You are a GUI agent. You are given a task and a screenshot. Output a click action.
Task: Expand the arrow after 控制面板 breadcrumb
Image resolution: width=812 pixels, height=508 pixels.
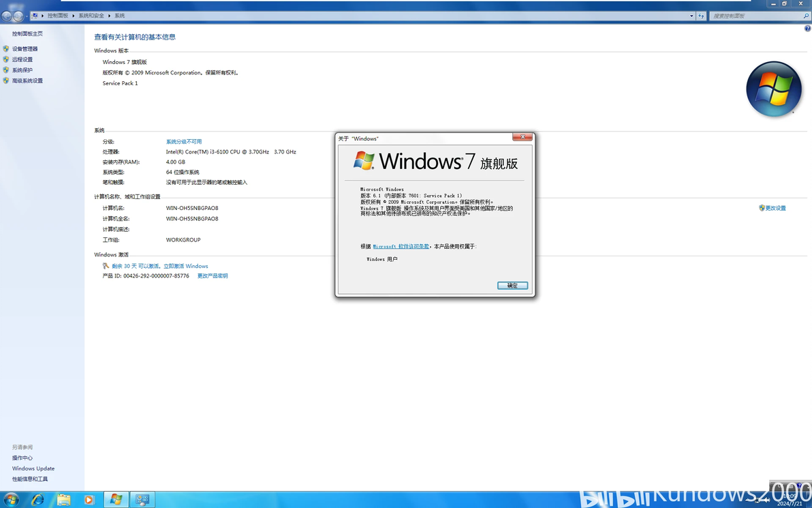74,16
